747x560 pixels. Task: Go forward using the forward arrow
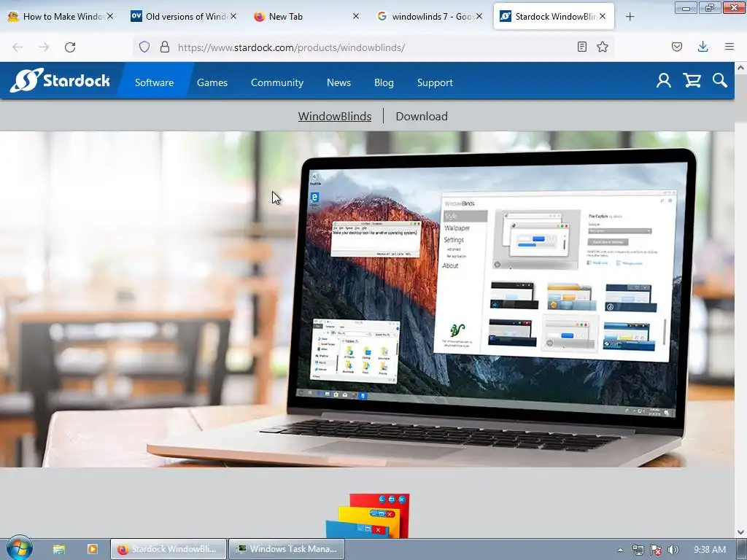[44, 47]
